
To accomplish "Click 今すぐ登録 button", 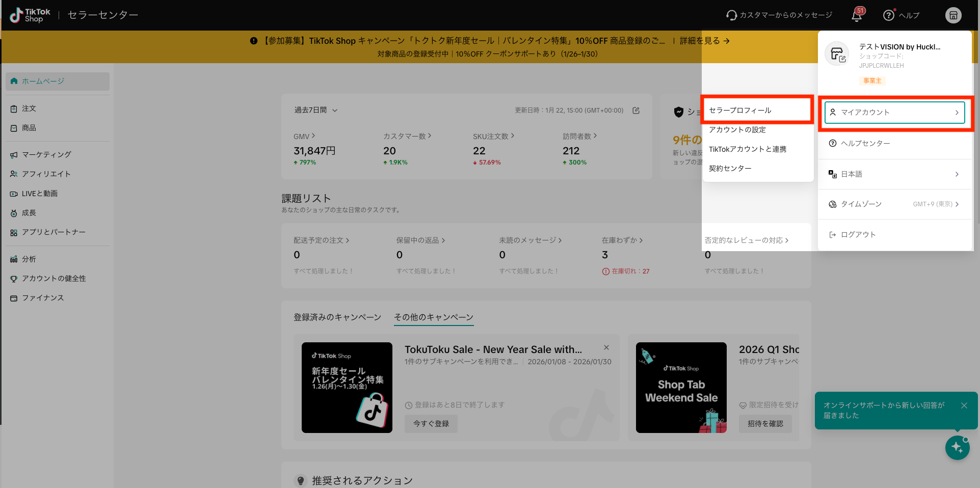I will [431, 424].
